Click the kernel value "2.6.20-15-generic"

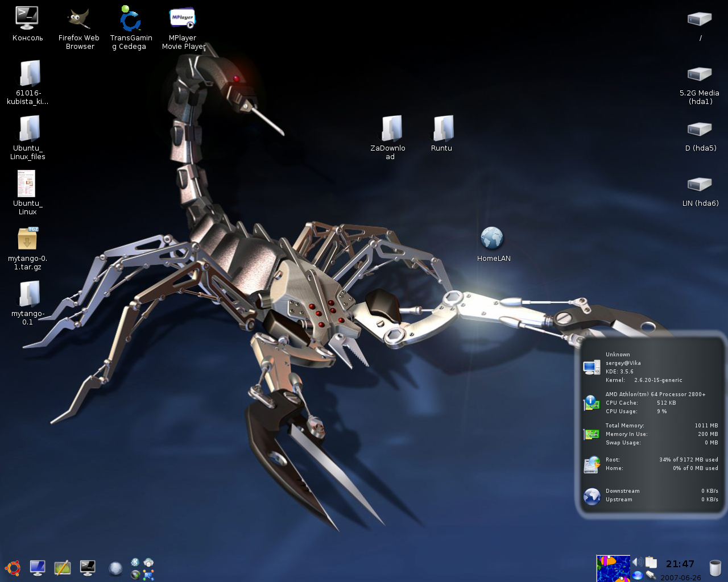coord(658,380)
